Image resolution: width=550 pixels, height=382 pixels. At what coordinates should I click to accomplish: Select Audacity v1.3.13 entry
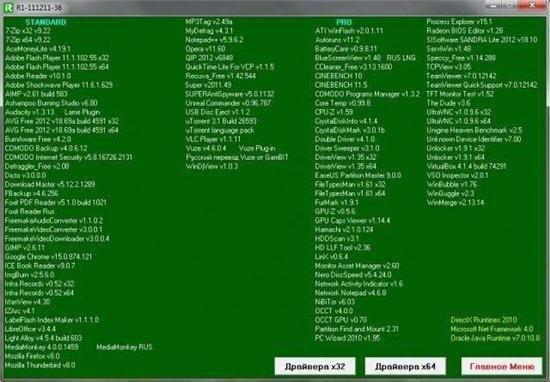click(x=30, y=112)
